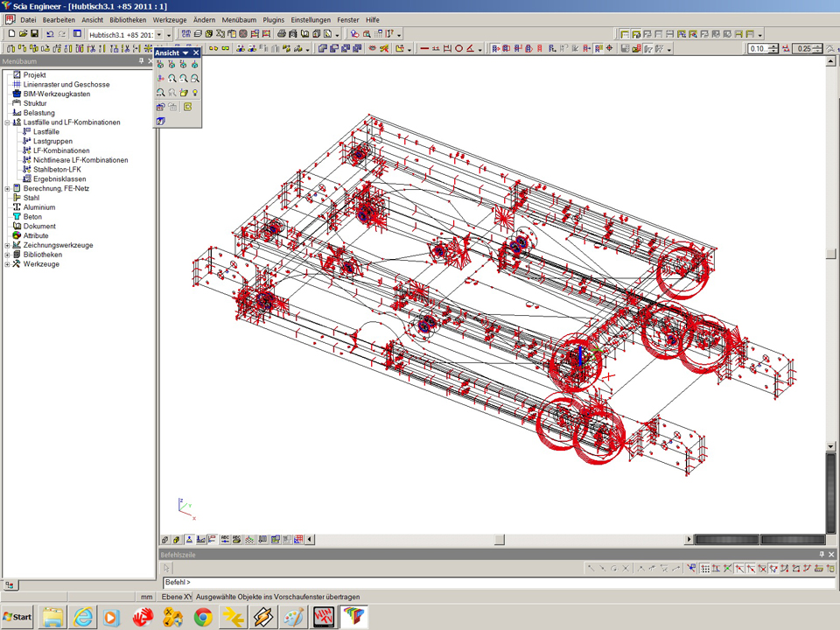Viewport: 840px width, 630px height.
Task: Click the Open file folder icon
Action: [x=23, y=34]
